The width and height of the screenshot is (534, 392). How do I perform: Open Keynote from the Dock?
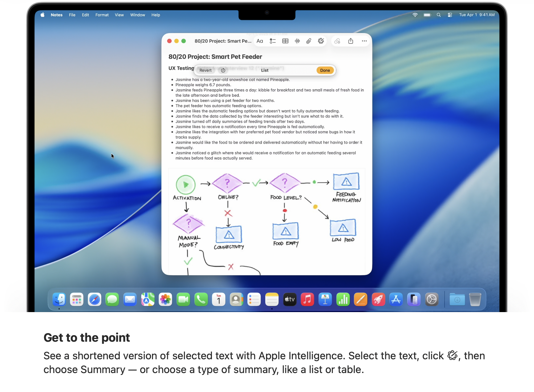click(x=325, y=299)
